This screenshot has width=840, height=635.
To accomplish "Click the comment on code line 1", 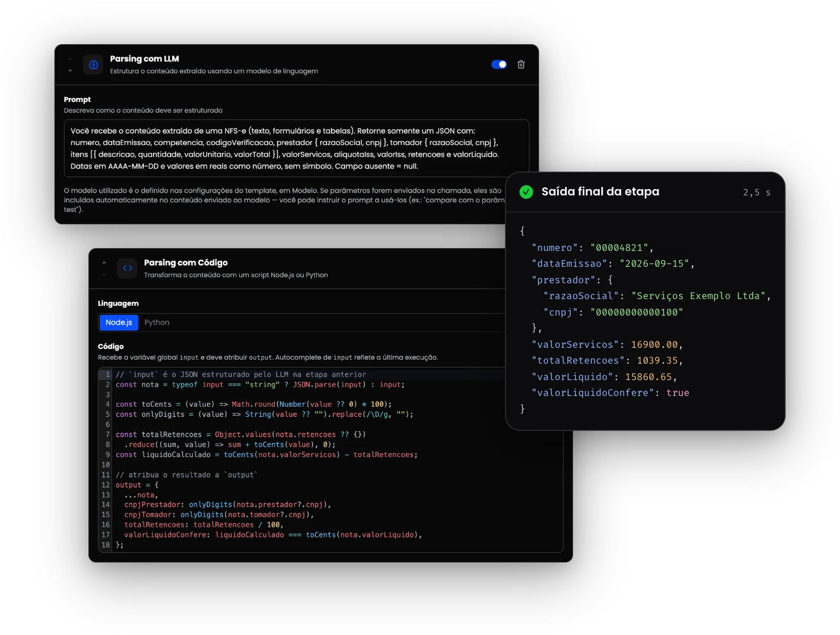I will click(241, 374).
